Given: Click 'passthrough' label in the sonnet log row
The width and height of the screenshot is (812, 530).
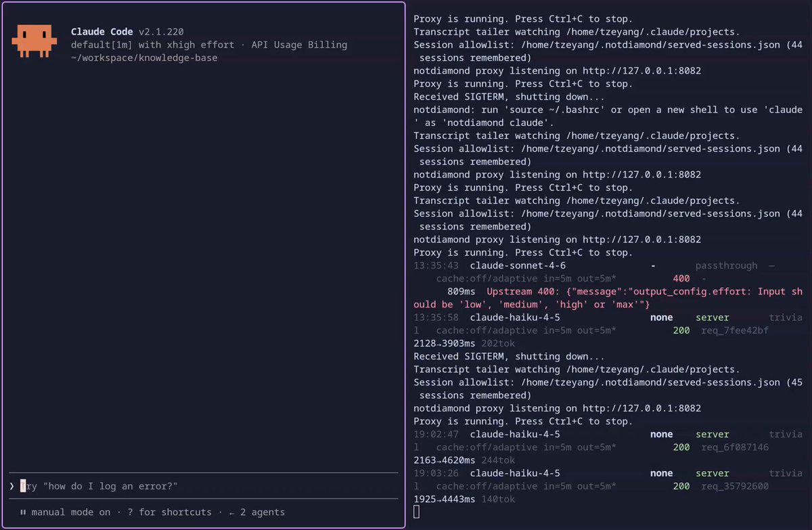Looking at the screenshot, I should pyautogui.click(x=726, y=265).
